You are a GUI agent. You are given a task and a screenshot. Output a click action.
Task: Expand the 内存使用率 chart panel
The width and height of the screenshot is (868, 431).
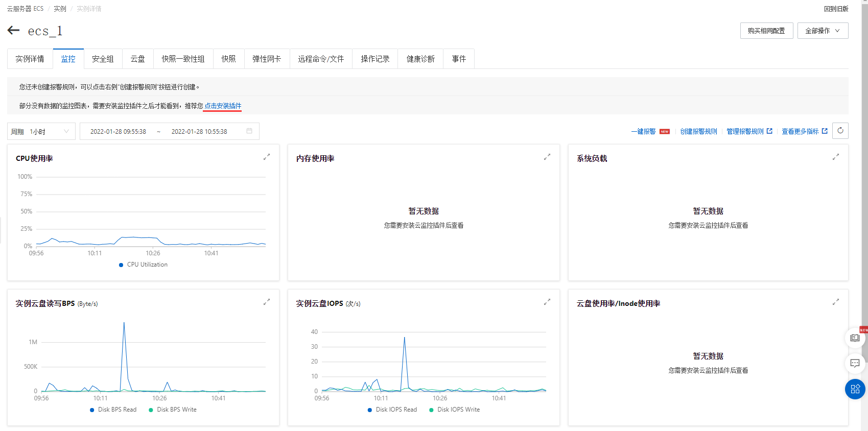point(547,157)
